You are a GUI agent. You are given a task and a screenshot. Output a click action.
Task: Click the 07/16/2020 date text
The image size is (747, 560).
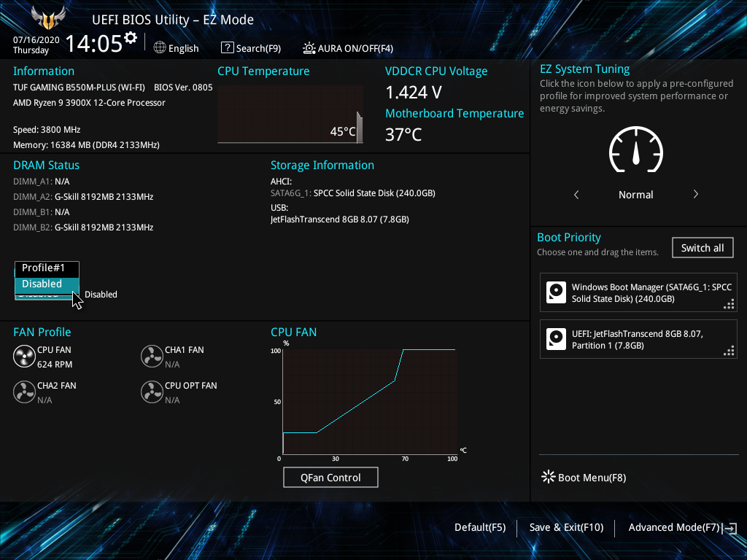coord(36,40)
